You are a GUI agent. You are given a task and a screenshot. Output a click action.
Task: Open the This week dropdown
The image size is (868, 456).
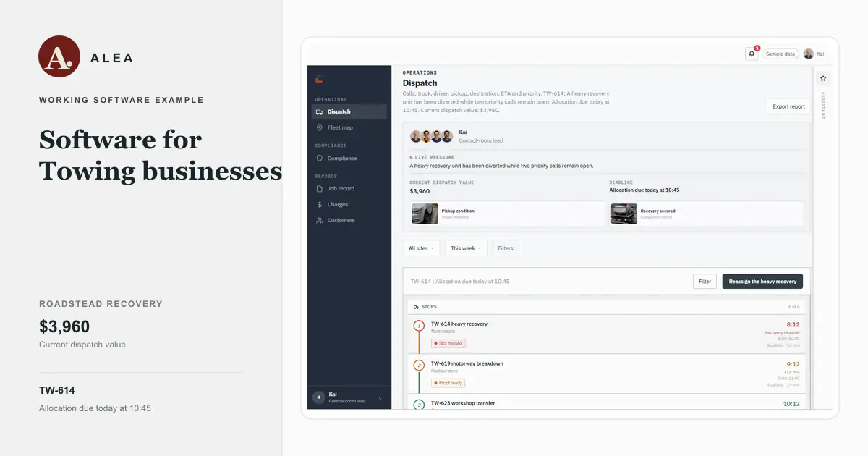click(x=466, y=248)
